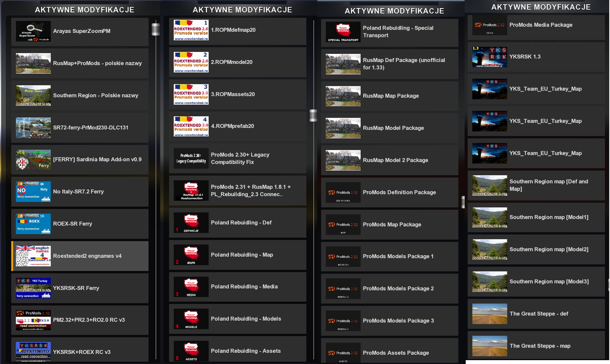610x364 pixels.
Task: Choose 'The Great Steppe - def' entry text
Action: click(x=539, y=314)
